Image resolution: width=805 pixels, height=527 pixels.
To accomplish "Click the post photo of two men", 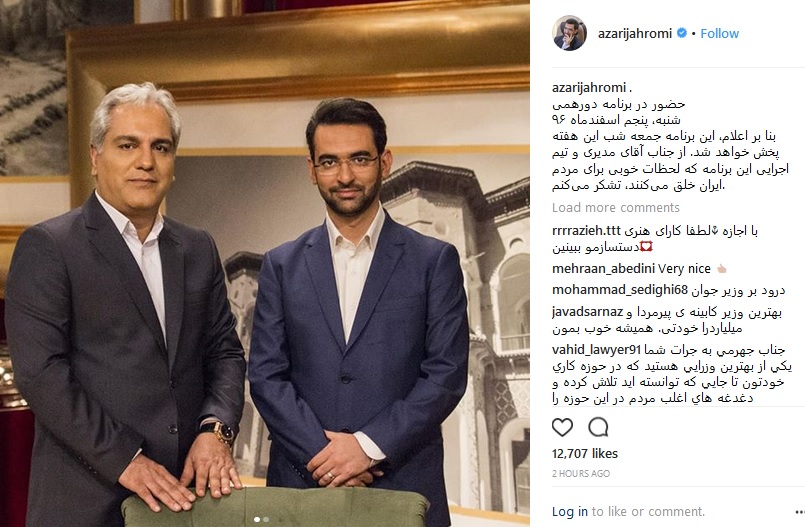I will tap(265, 263).
